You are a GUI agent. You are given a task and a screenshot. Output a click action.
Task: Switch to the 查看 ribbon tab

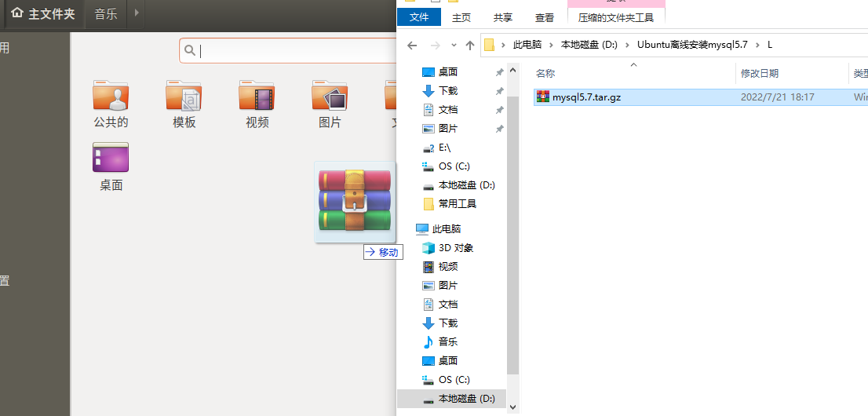(x=544, y=18)
